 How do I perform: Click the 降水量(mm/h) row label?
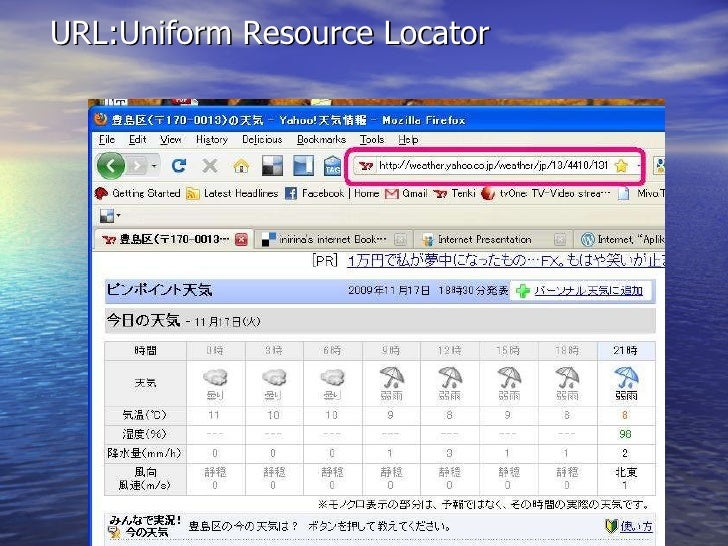(x=144, y=453)
